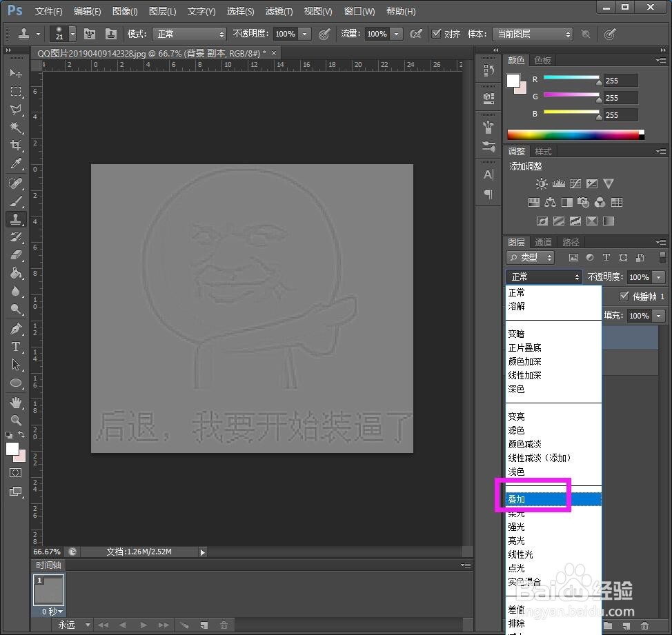Select the Brush tool

pyautogui.click(x=15, y=201)
